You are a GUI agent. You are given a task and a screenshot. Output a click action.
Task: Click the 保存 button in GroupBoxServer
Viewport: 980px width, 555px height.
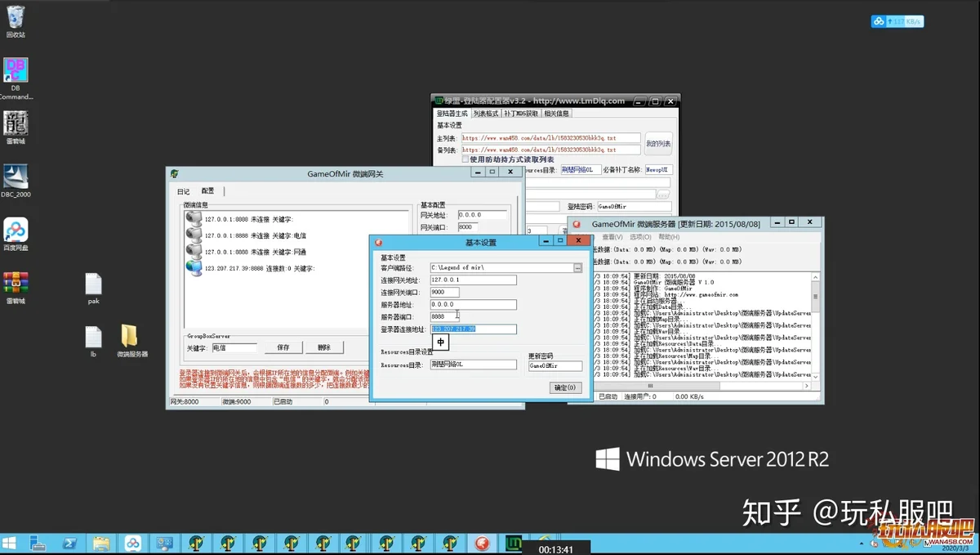click(x=283, y=347)
